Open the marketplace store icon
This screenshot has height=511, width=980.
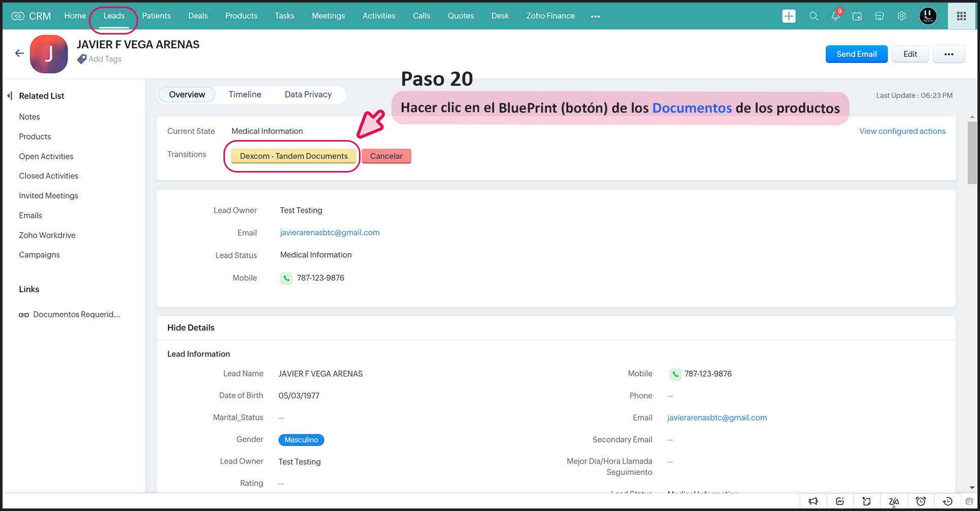click(879, 16)
